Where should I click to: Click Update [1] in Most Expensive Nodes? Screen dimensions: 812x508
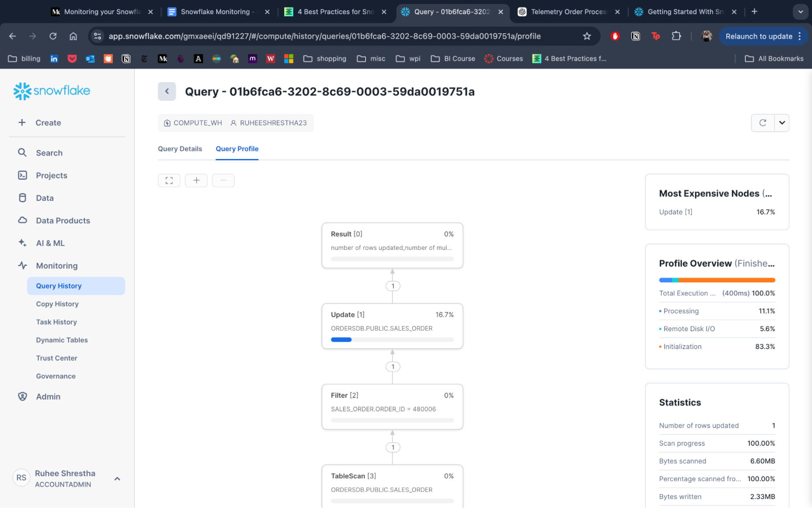click(x=676, y=212)
